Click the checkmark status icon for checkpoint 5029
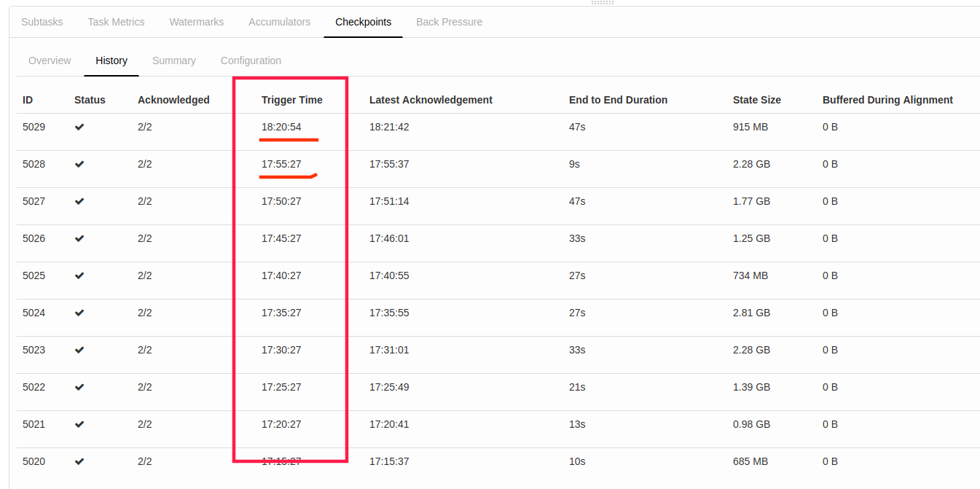The height and width of the screenshot is (489, 980). tap(79, 127)
